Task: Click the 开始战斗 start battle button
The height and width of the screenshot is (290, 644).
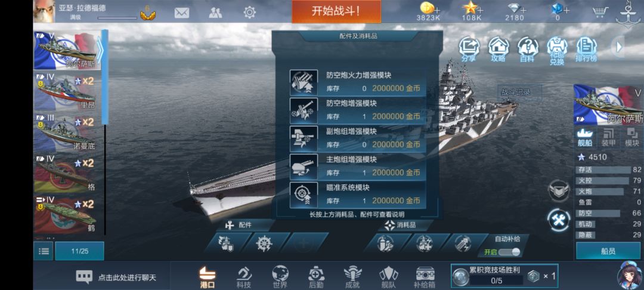Action: coord(336,11)
